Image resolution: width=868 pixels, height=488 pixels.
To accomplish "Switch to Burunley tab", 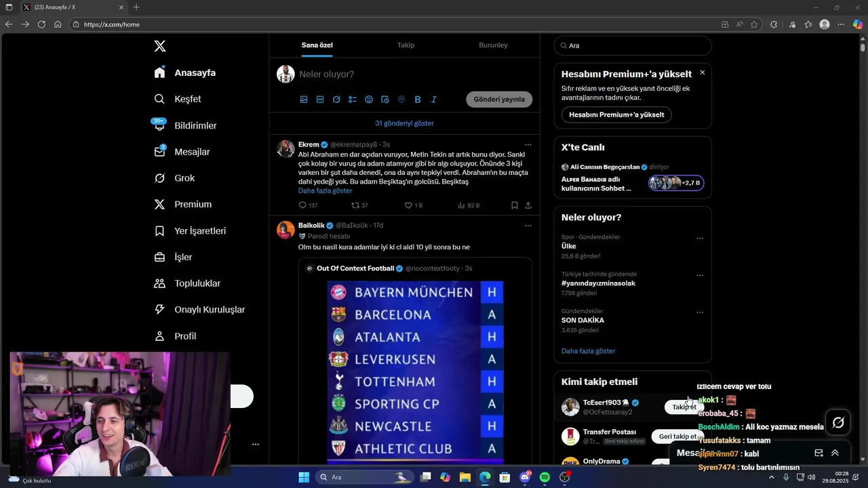I will pyautogui.click(x=493, y=45).
